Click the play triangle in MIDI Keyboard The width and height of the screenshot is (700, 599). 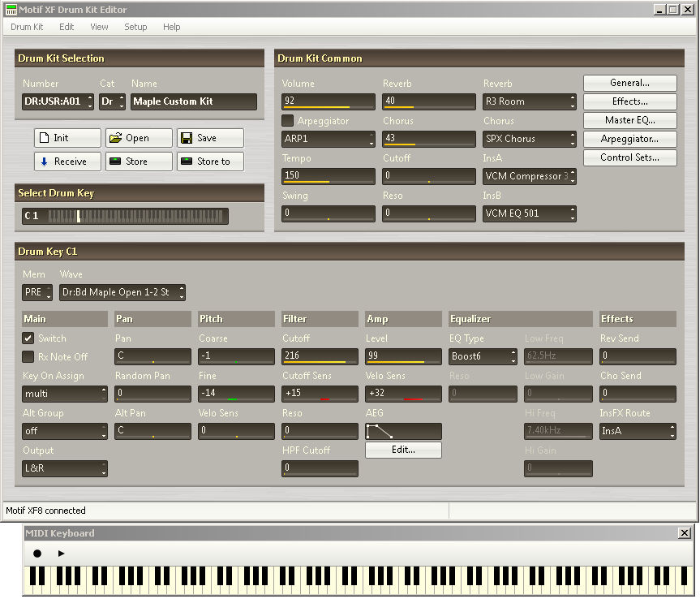[61, 554]
